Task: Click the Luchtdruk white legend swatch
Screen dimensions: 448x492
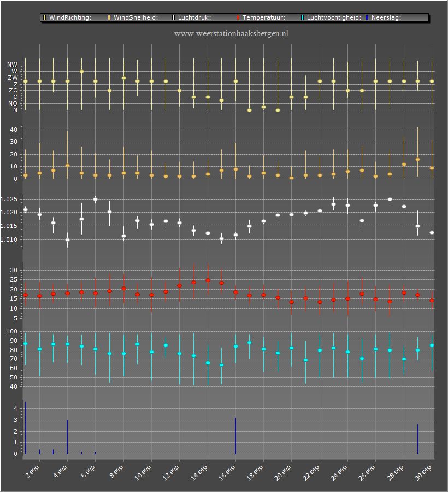Action: 173,17
